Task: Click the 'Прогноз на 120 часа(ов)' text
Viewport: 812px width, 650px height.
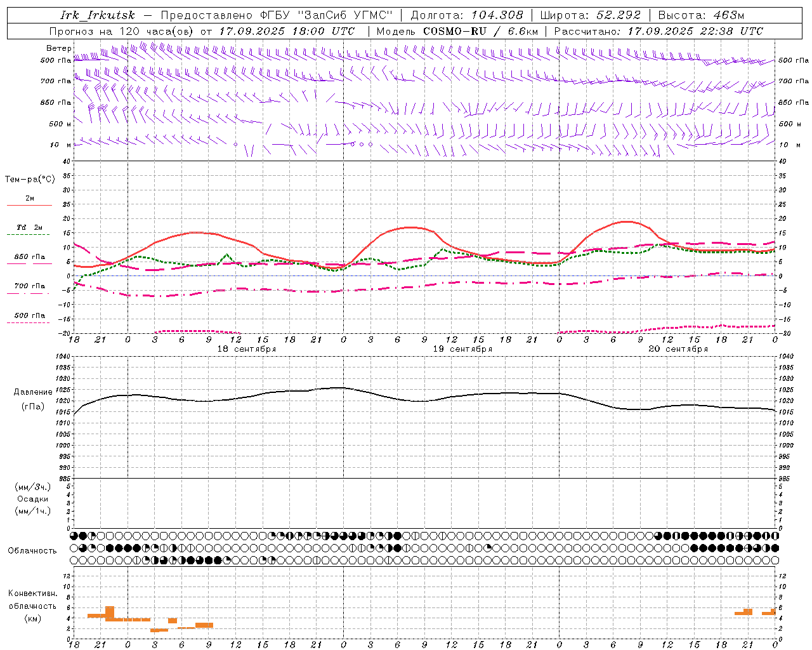Action: pyautogui.click(x=122, y=31)
